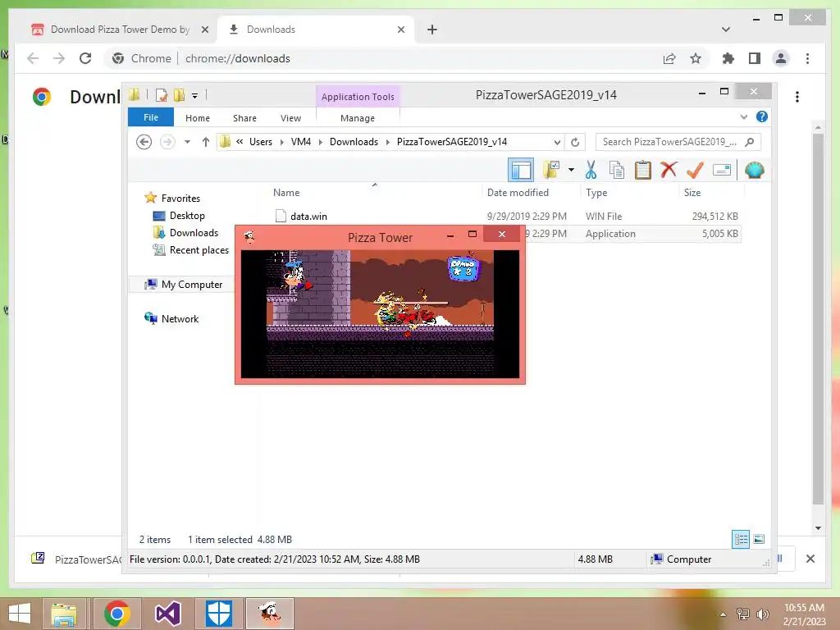The image size is (840, 630).
Task: Switch to large icons view in status bar
Action: click(759, 540)
